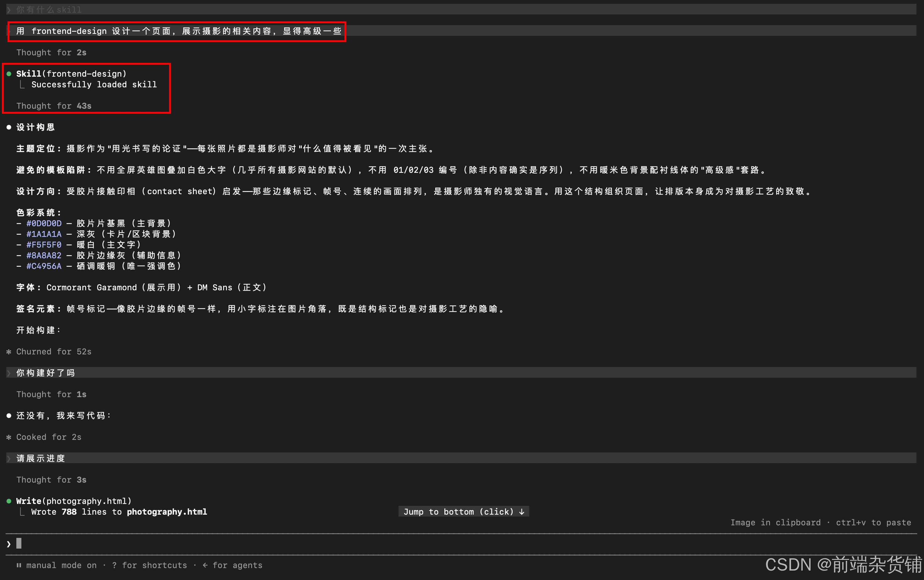
Task: Click the '主题定位：' paragraph label
Action: point(39,148)
